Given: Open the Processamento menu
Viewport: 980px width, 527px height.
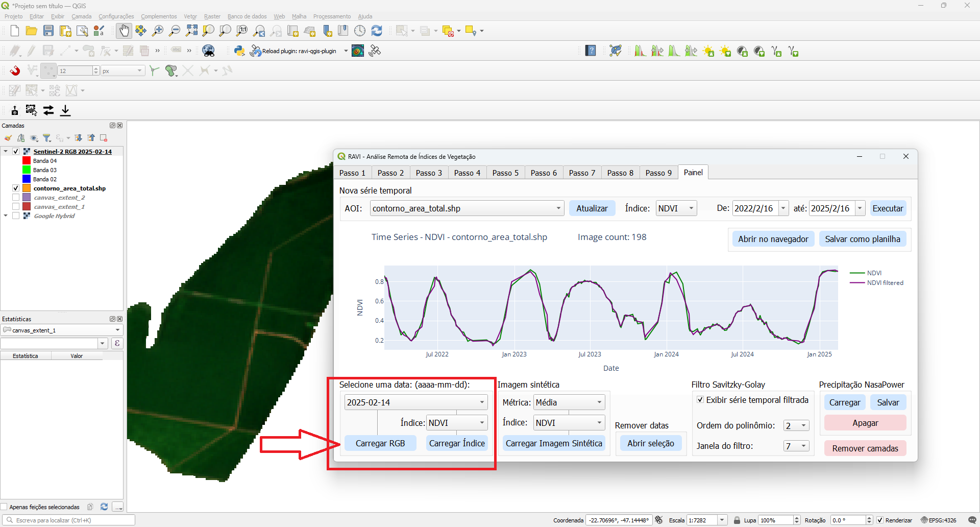Looking at the screenshot, I should click(332, 16).
